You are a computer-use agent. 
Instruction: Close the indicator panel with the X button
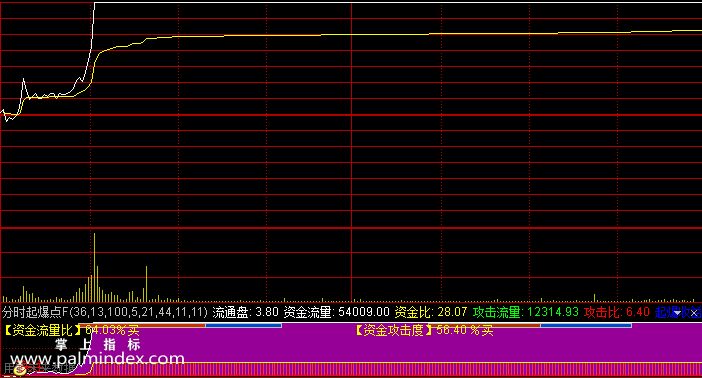pyautogui.click(x=694, y=313)
